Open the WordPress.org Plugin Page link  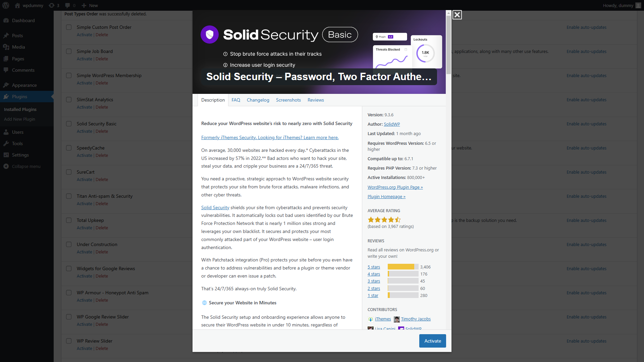[395, 187]
